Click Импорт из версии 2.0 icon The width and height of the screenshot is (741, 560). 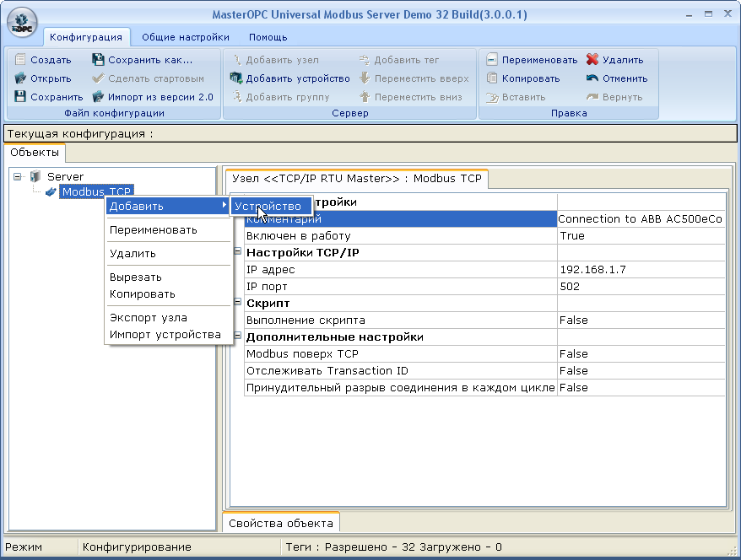point(98,97)
